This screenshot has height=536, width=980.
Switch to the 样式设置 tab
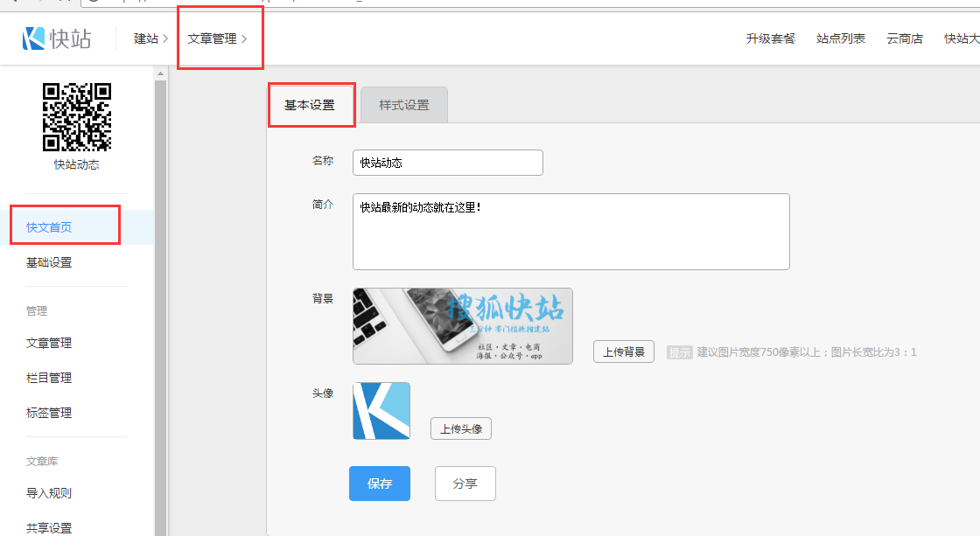tap(403, 105)
